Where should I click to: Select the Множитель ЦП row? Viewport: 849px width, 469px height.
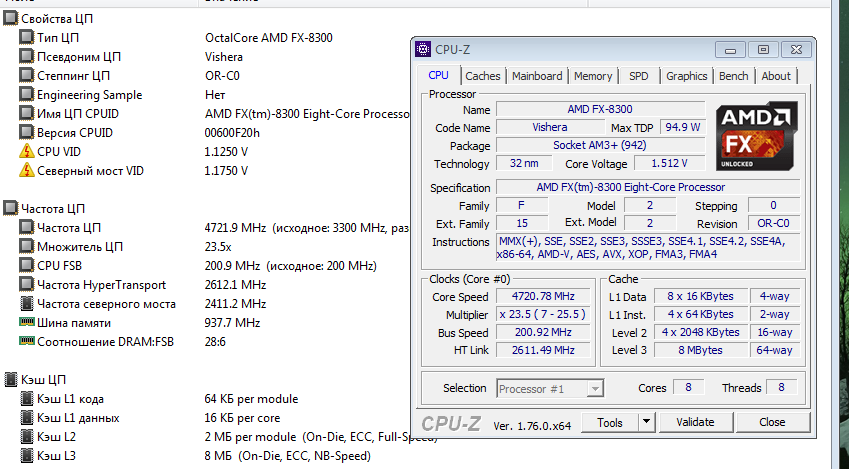pyautogui.click(x=80, y=247)
